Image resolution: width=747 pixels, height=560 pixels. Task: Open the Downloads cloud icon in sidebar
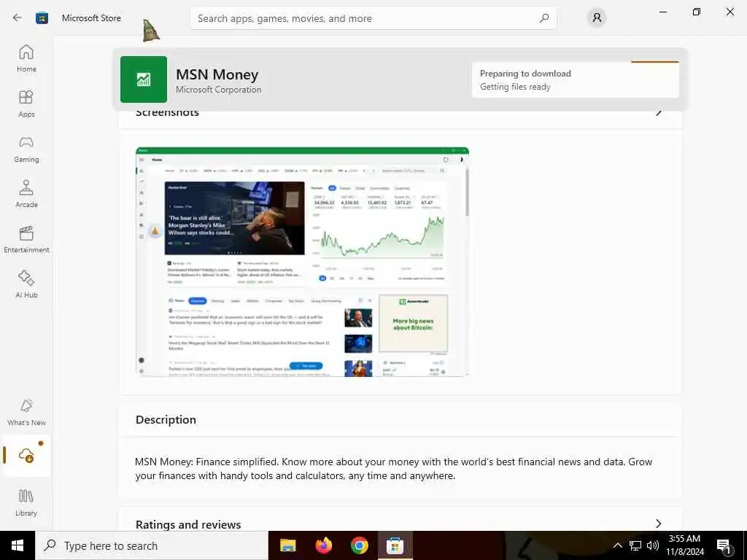pos(26,456)
